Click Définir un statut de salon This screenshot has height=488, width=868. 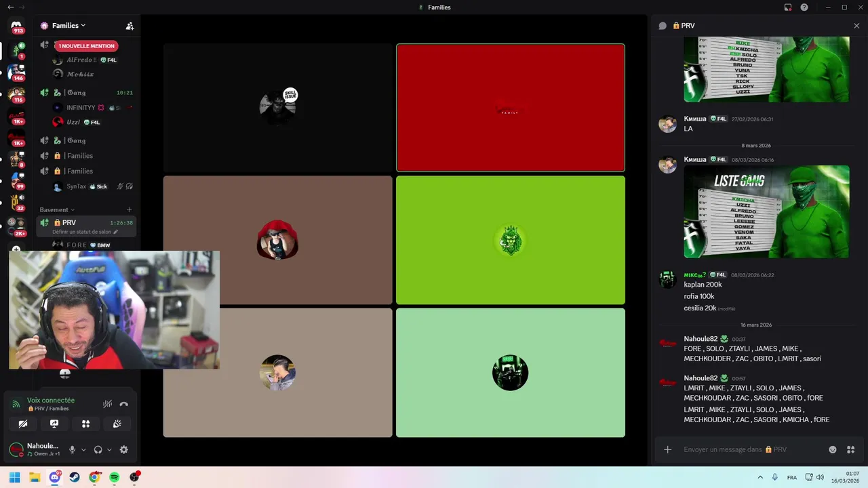(x=85, y=232)
